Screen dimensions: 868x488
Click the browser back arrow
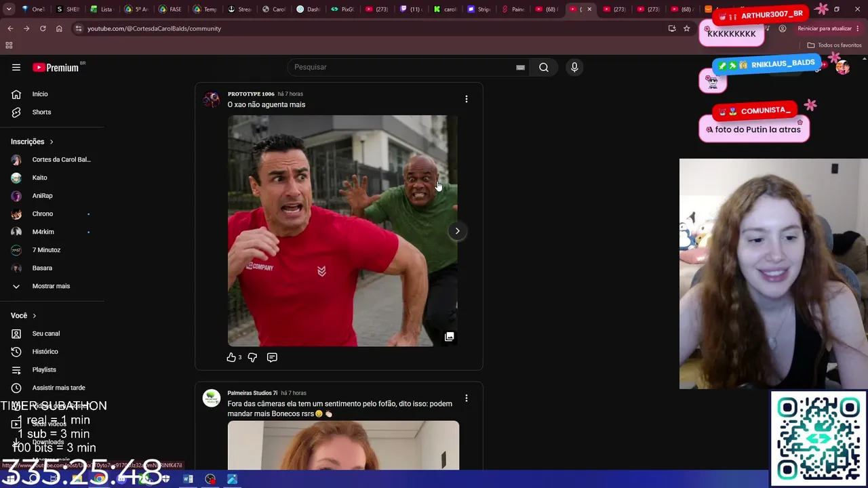(x=10, y=28)
